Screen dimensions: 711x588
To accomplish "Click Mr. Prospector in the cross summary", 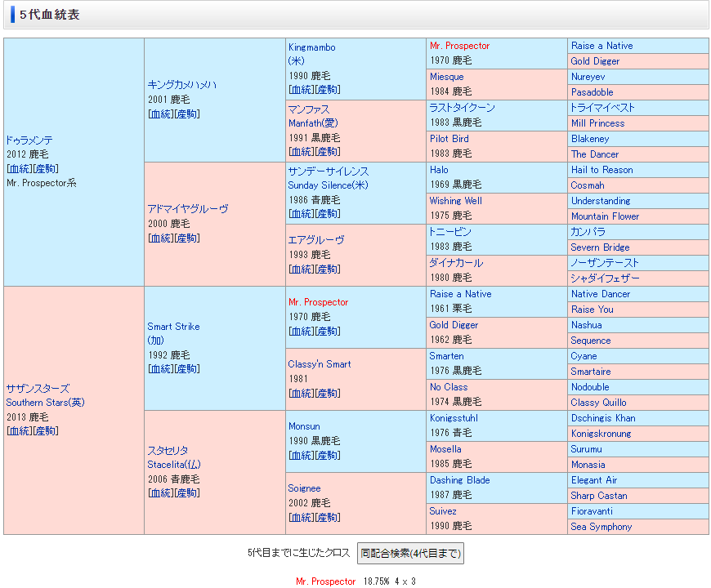I will coord(325,581).
